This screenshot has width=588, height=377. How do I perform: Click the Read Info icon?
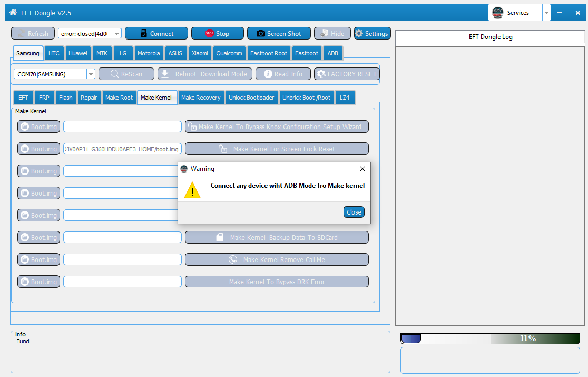pyautogui.click(x=268, y=74)
